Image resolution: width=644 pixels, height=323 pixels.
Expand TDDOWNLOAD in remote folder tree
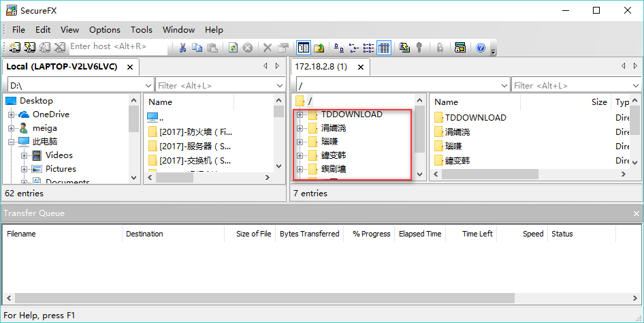(300, 114)
